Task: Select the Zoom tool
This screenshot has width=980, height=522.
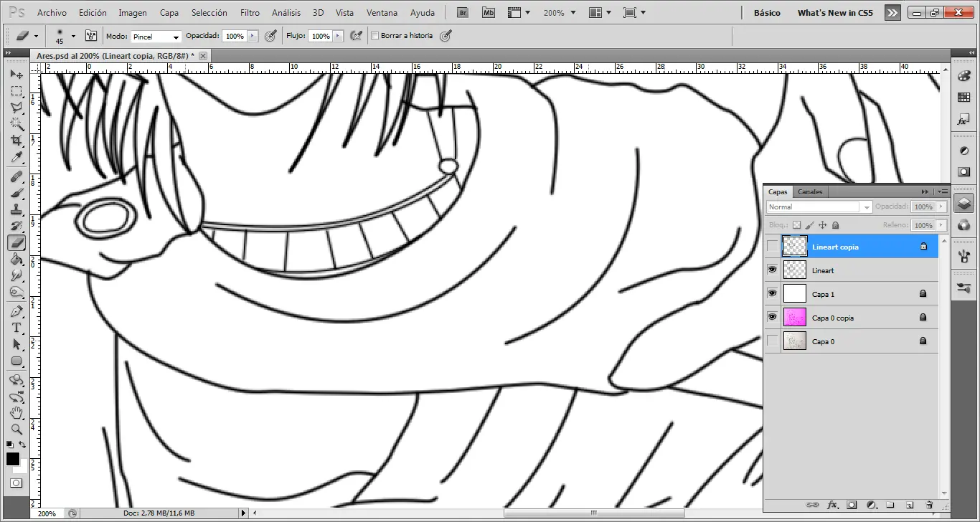Action: (x=17, y=430)
